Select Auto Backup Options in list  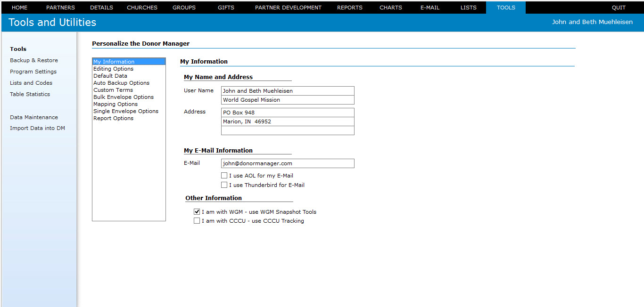[x=129, y=83]
